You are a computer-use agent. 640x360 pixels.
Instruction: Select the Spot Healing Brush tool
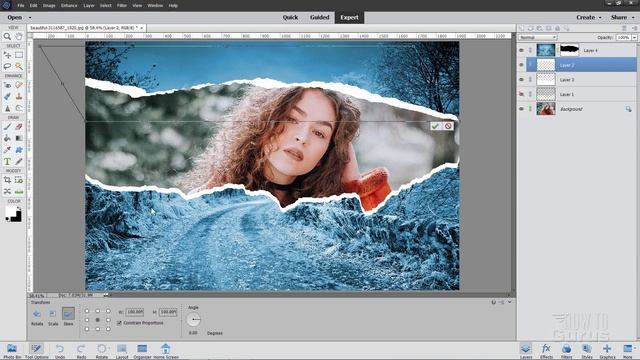[19, 85]
